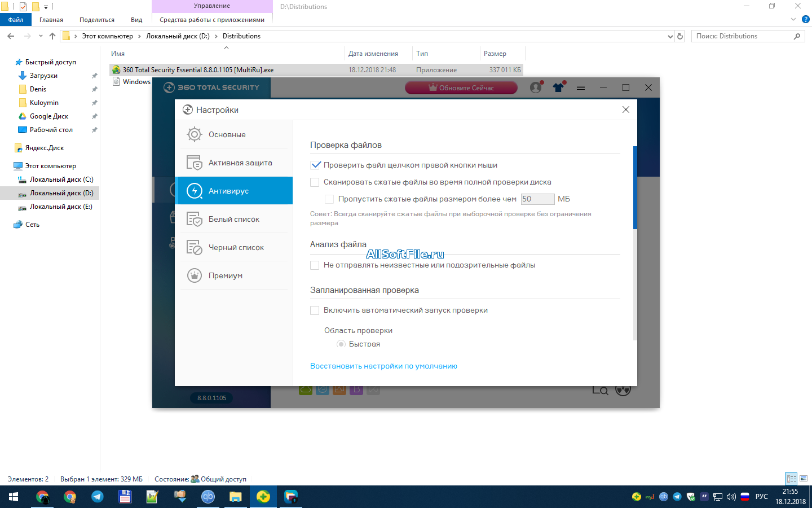
Task: Close the Настройки dialog
Action: tap(626, 110)
